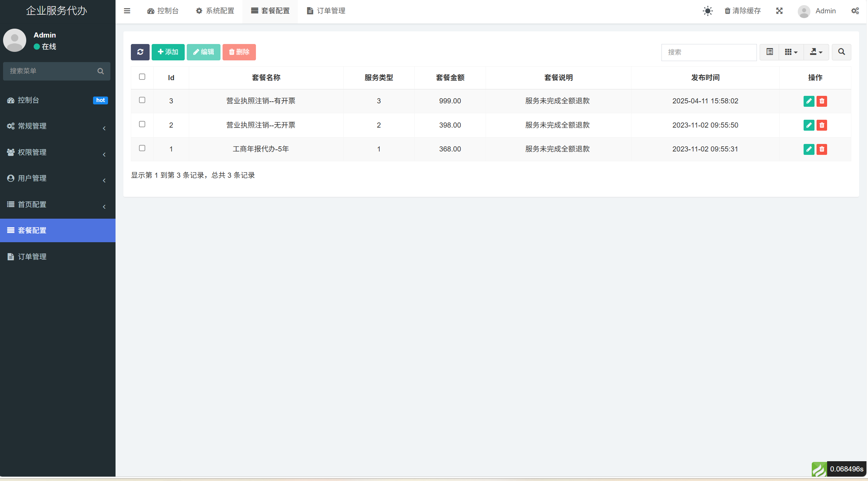
Task: Switch to the 订单管理 top tab
Action: click(x=326, y=11)
